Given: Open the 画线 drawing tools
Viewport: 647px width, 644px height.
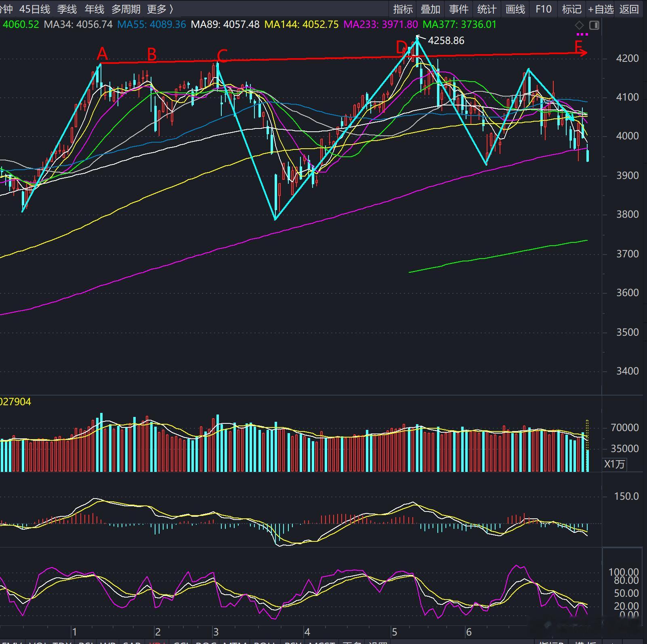Looking at the screenshot, I should pyautogui.click(x=515, y=9).
